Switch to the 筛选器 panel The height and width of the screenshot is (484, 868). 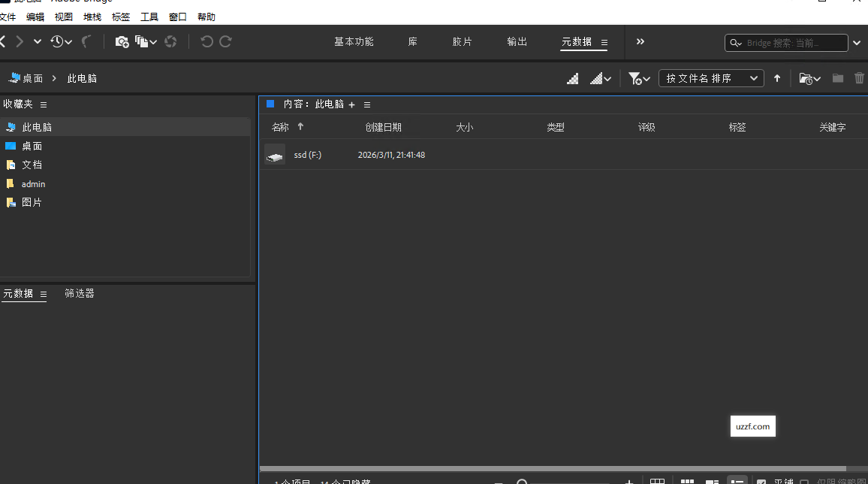point(79,293)
